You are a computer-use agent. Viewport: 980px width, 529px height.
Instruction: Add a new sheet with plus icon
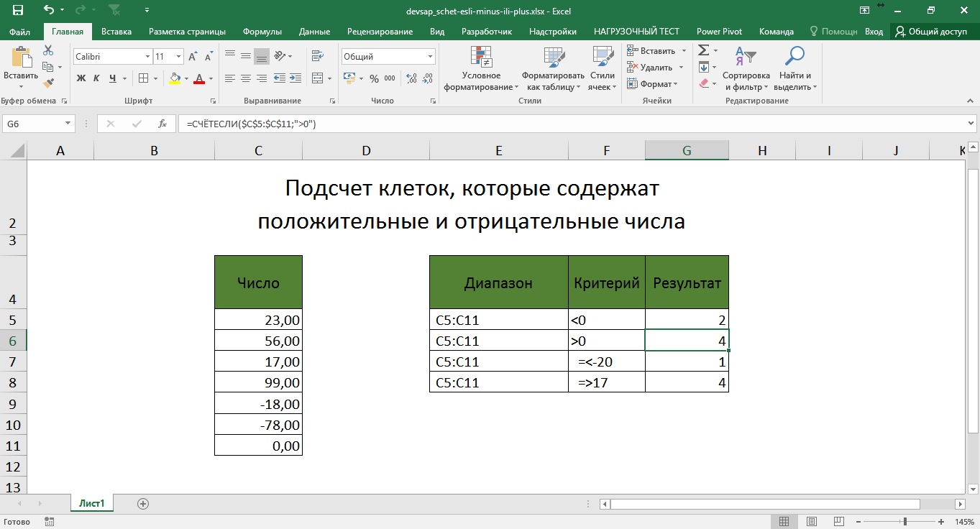(x=143, y=504)
